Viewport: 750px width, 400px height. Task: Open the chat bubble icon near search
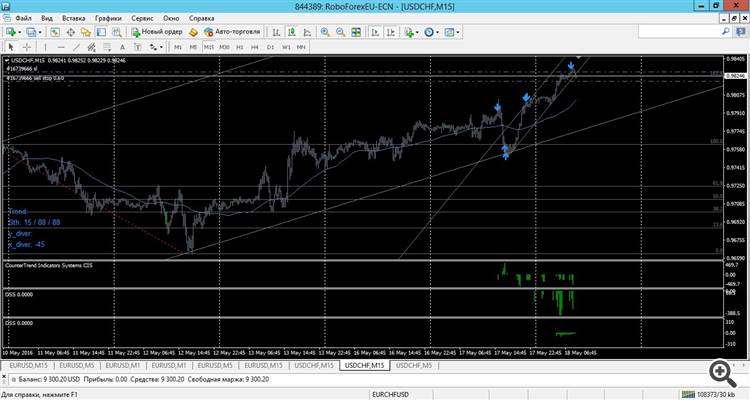[x=740, y=32]
